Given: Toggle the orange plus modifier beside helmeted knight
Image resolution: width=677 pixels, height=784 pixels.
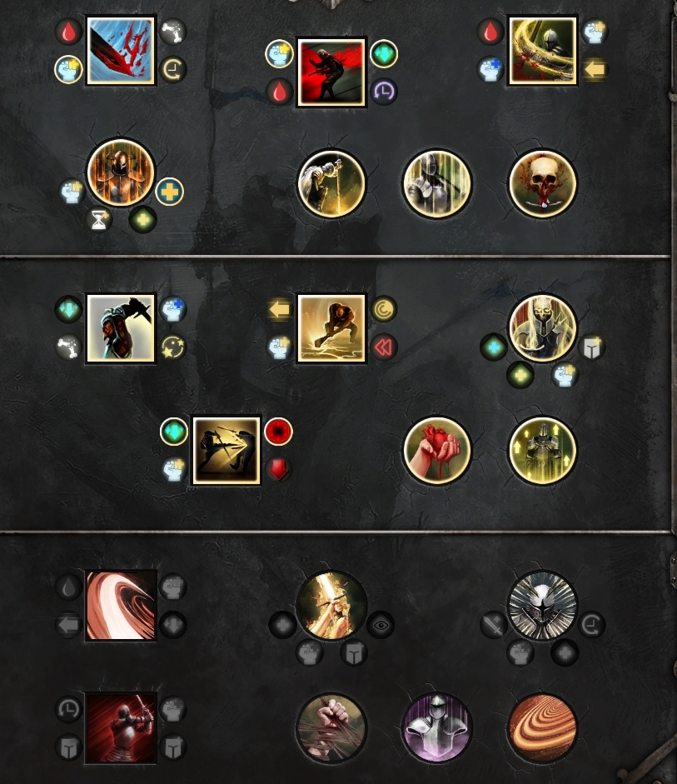Looking at the screenshot, I should [169, 192].
